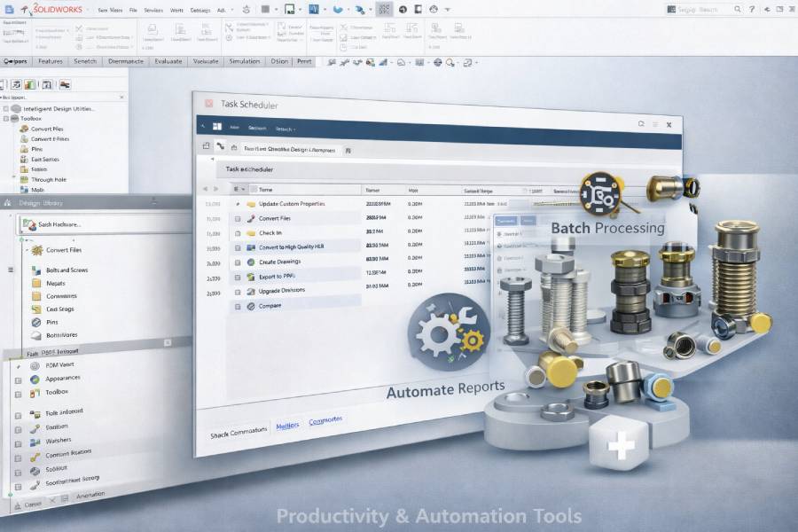
Task: Click the Update Custom Properties task name
Action: click(292, 204)
